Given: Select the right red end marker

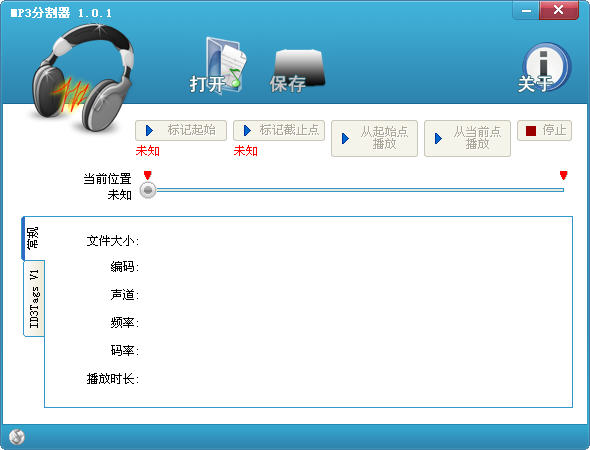Looking at the screenshot, I should point(563,175).
